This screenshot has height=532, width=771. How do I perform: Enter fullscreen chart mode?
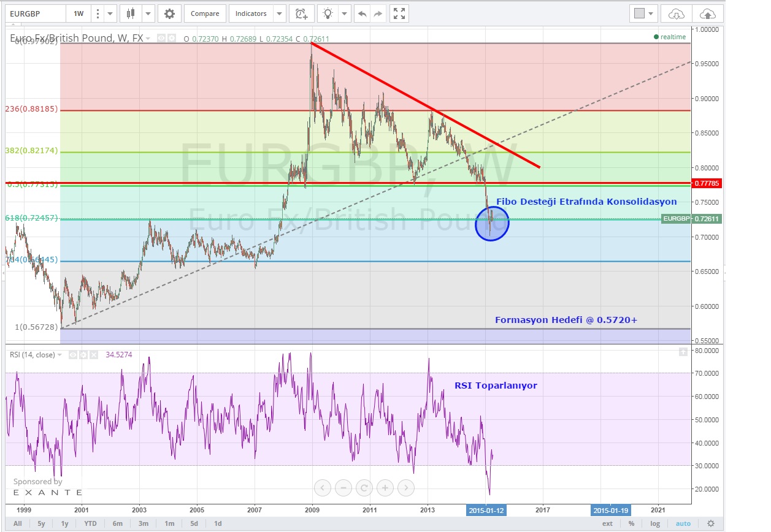[x=399, y=13]
